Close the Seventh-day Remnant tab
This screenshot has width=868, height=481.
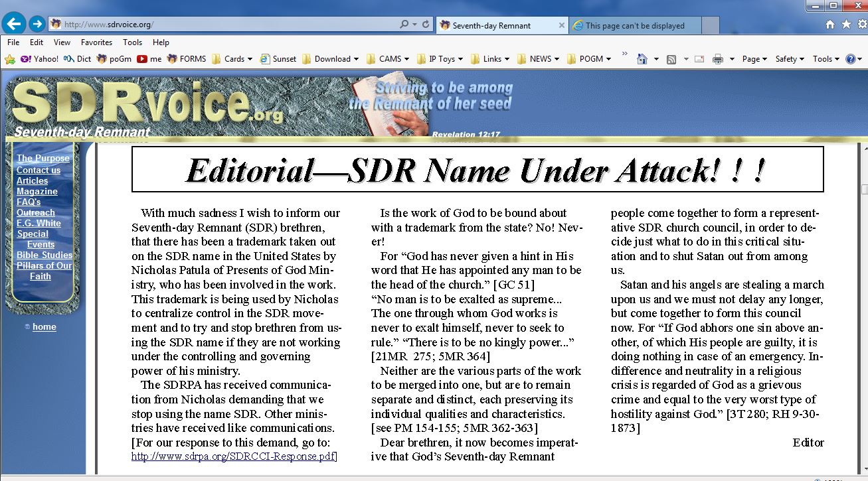562,25
